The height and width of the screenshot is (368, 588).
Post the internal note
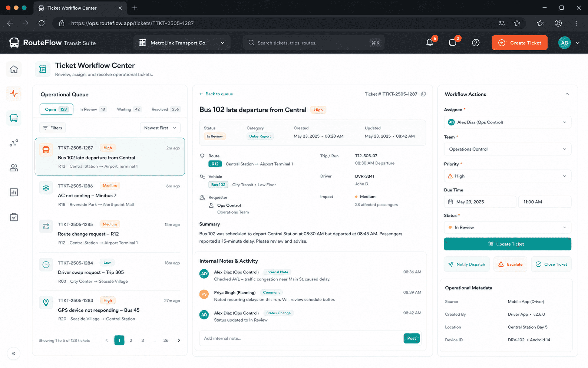point(412,338)
